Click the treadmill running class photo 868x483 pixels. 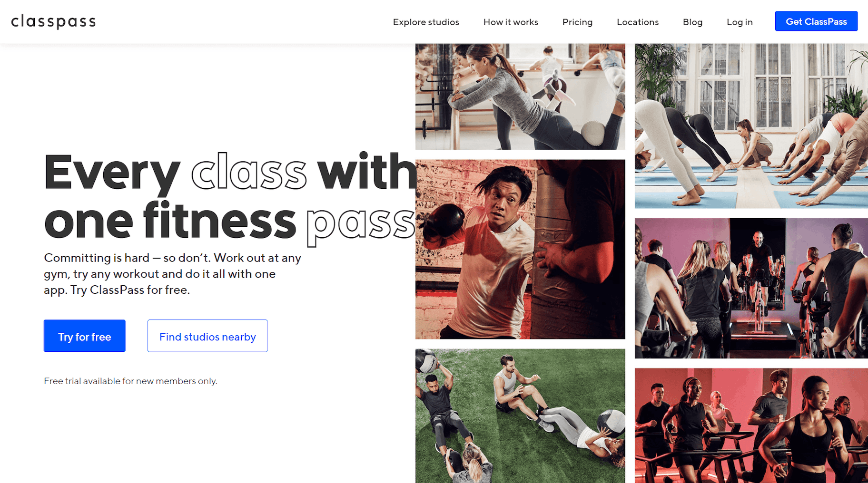751,425
